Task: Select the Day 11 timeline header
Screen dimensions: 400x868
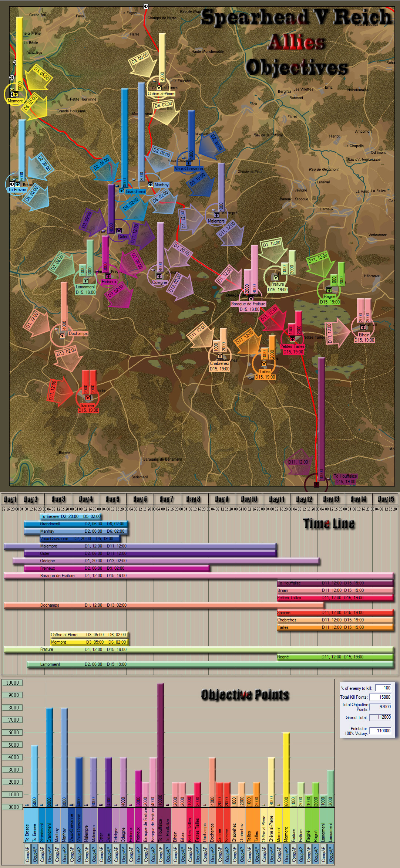Action: point(276,499)
